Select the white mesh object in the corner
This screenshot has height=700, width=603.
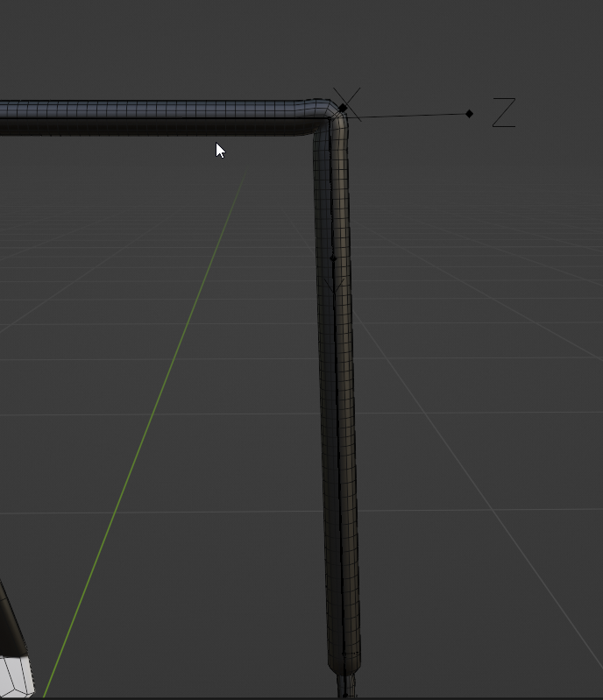coord(16,676)
